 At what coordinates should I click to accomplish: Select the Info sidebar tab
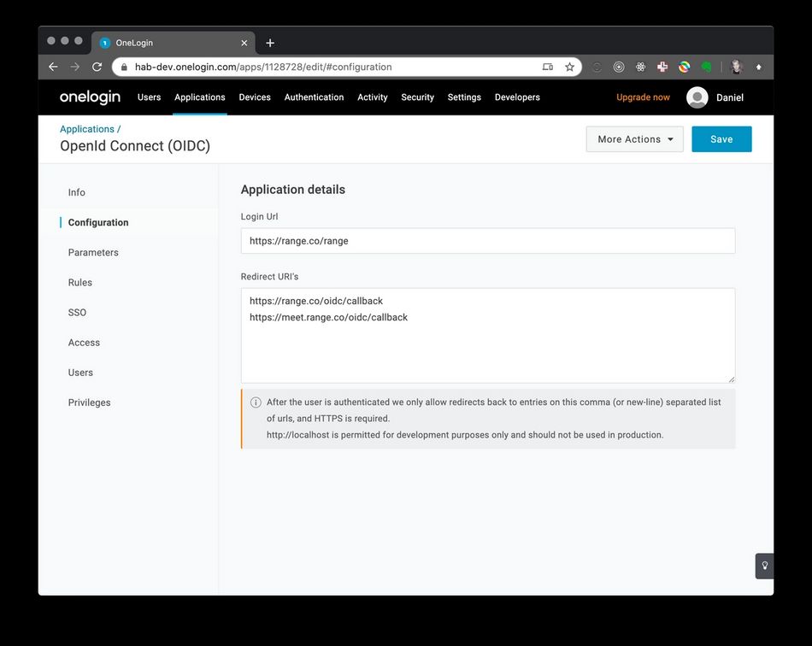[x=77, y=192]
